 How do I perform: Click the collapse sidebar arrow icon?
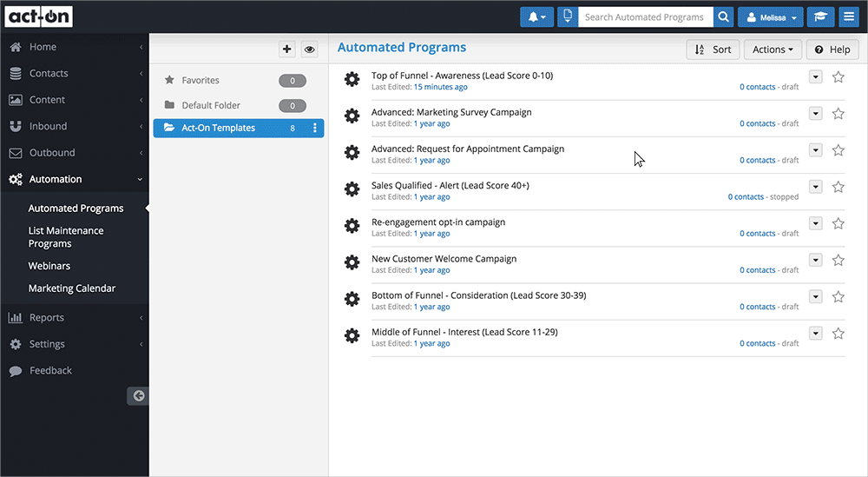[x=138, y=396]
